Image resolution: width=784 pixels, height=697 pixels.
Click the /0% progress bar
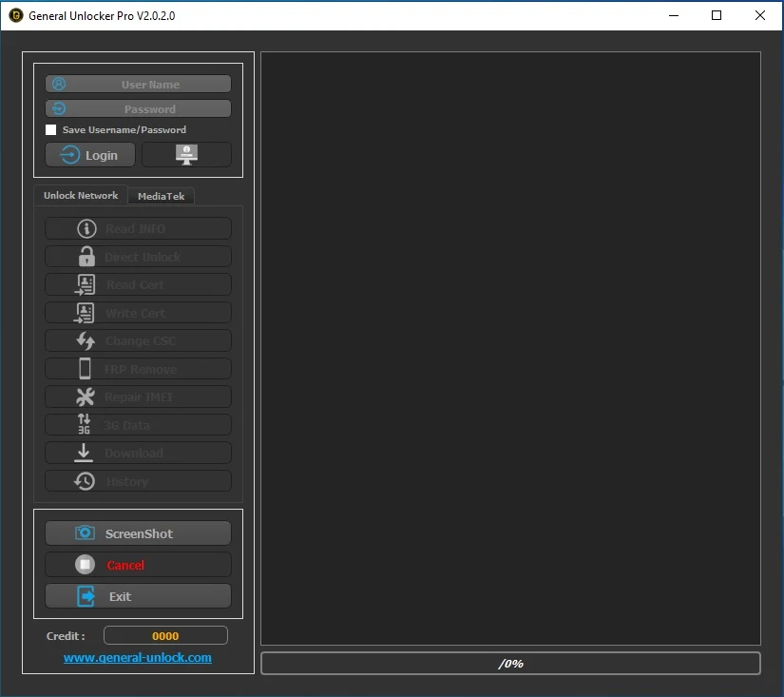click(510, 664)
